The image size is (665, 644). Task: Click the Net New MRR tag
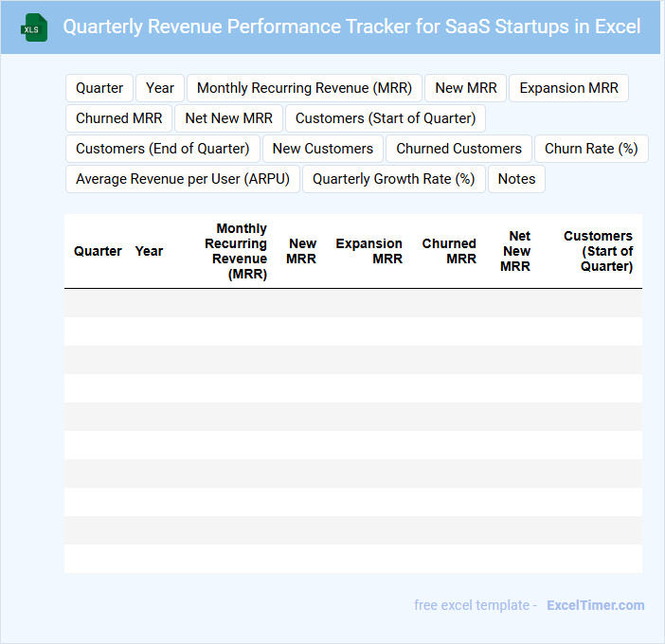pyautogui.click(x=228, y=118)
